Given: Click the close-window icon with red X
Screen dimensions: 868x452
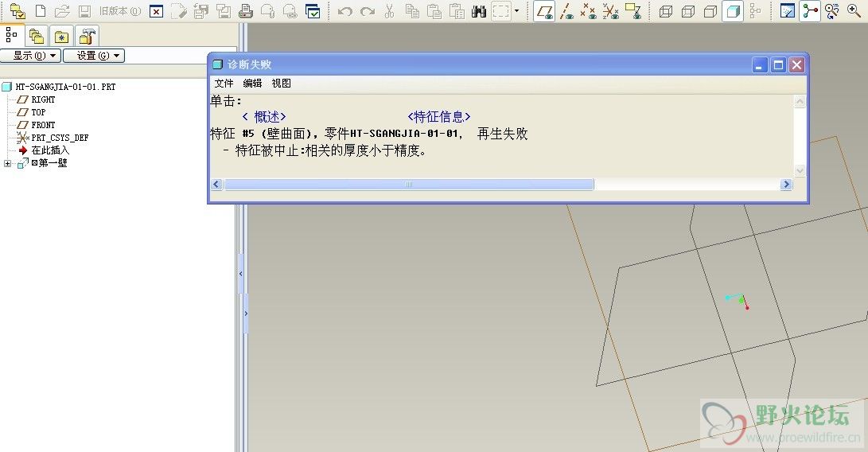Looking at the screenshot, I should [157, 11].
